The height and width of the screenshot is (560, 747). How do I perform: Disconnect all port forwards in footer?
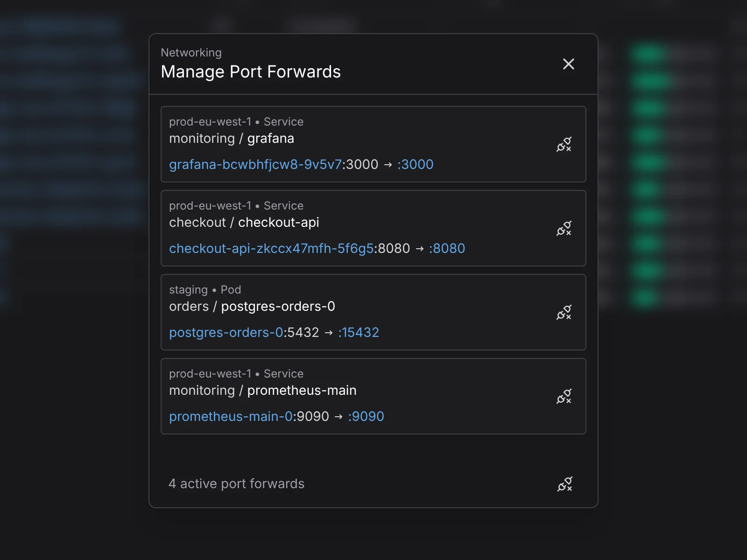click(565, 484)
